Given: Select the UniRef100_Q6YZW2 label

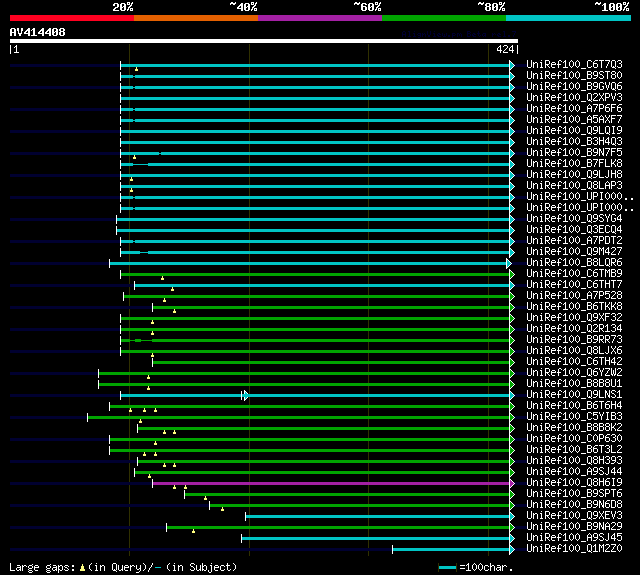Looking at the screenshot, I should tap(574, 373).
